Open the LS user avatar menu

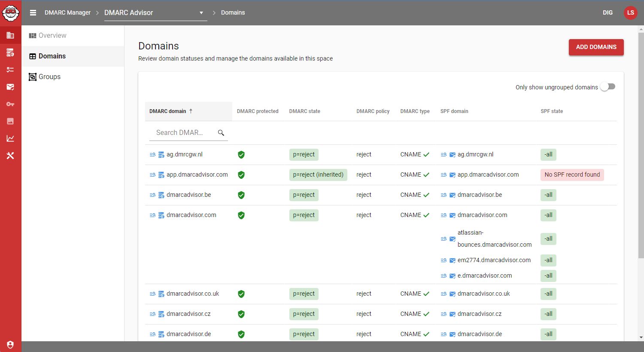pos(630,12)
